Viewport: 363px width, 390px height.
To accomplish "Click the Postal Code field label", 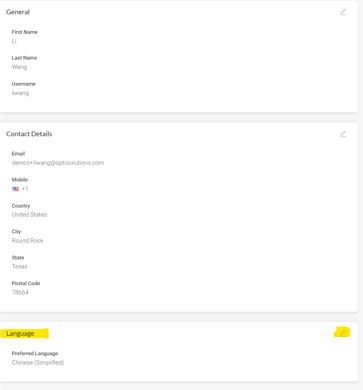I will pos(26,283).
